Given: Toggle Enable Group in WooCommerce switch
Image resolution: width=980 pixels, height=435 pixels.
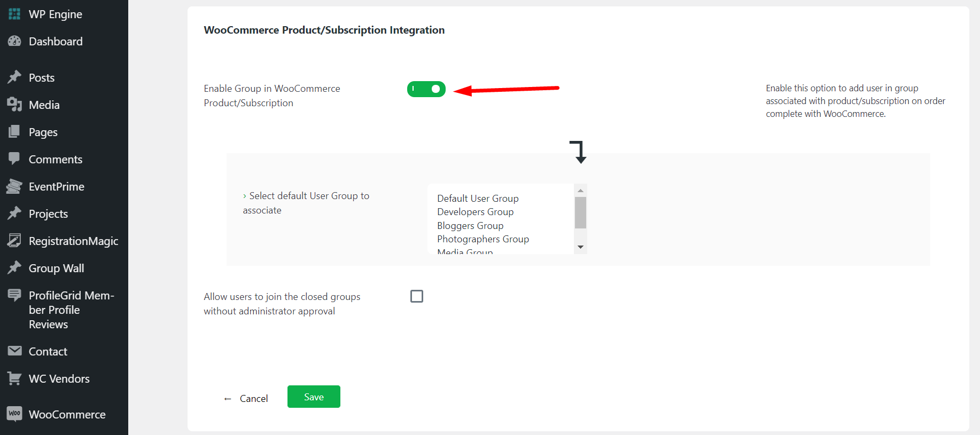Looking at the screenshot, I should pos(426,89).
